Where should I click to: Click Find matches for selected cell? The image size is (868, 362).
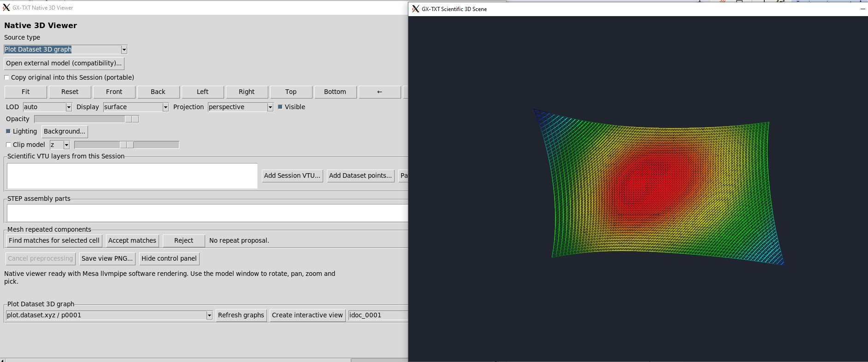[54, 240]
